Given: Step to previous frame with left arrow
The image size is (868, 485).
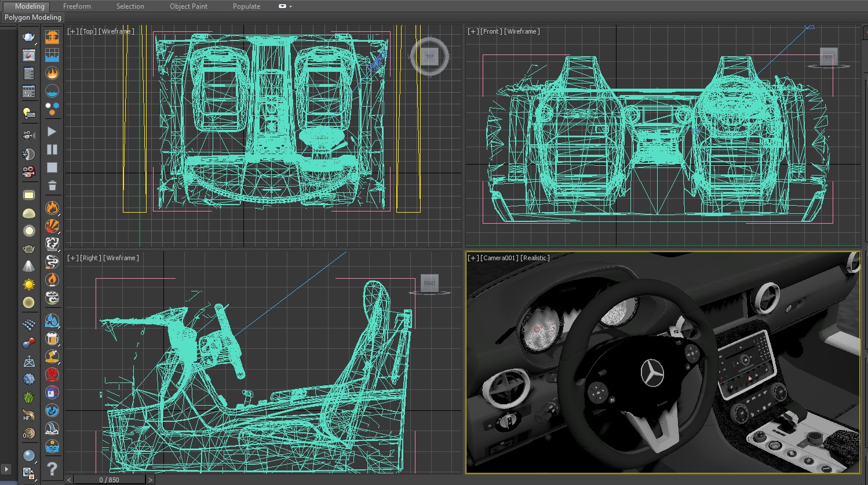Looking at the screenshot, I should click(69, 480).
